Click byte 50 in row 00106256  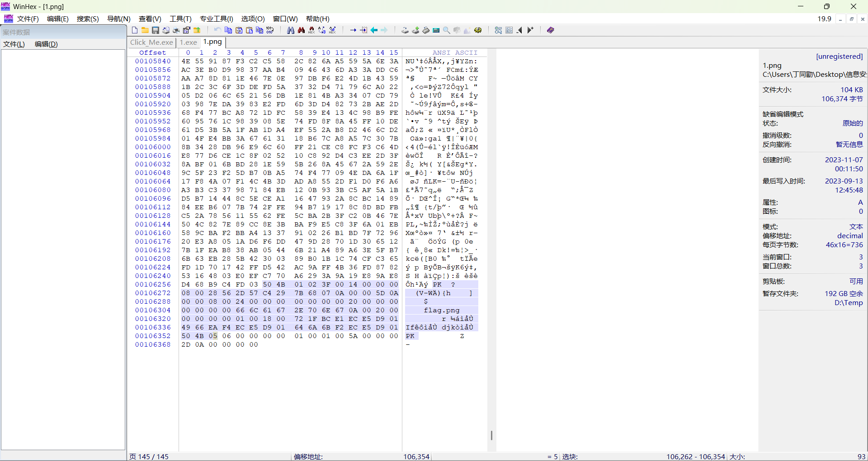[x=267, y=285]
